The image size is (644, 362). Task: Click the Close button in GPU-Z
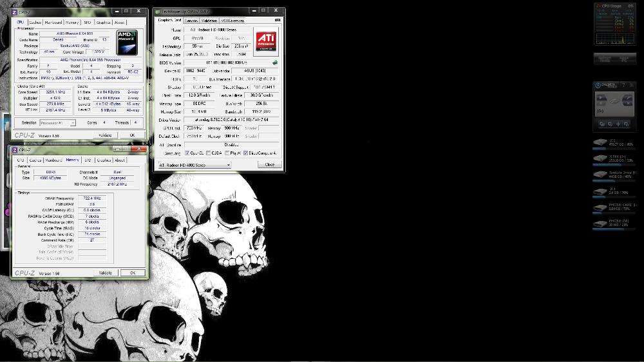[269, 164]
